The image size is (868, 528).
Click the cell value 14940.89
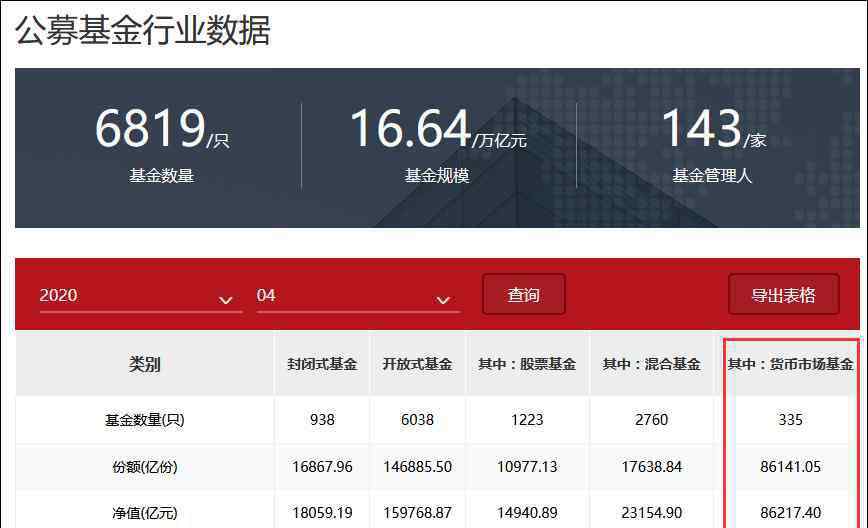pos(527,513)
